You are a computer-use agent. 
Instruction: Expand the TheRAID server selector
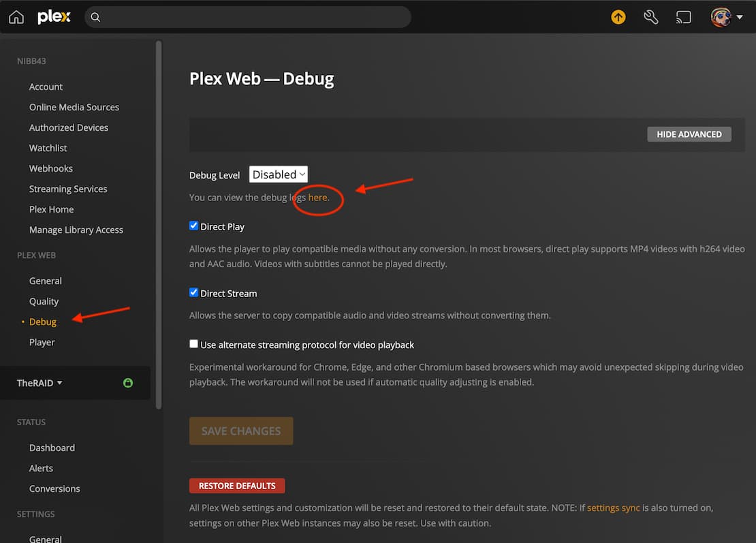click(40, 383)
